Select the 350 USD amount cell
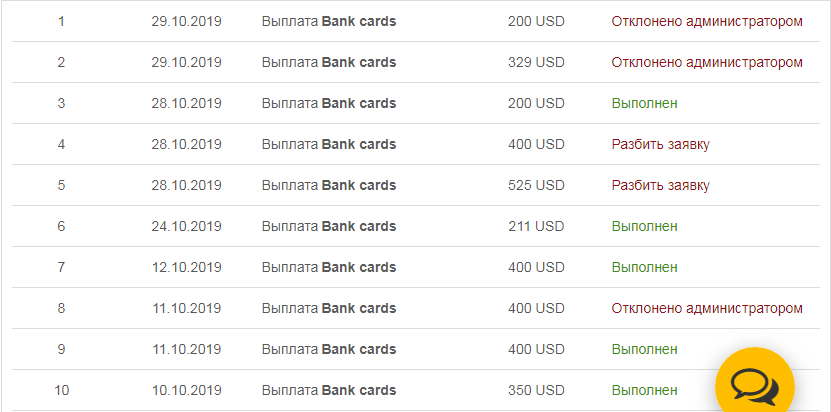The height and width of the screenshot is (412, 831). point(536,390)
